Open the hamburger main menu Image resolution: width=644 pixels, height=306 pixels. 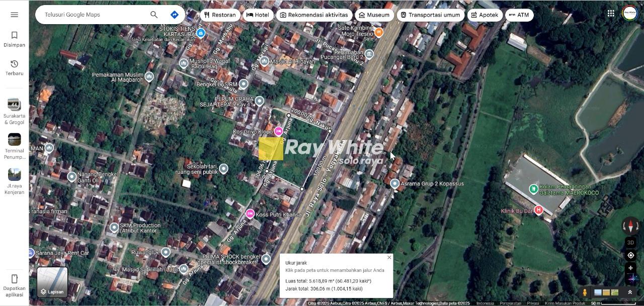pyautogui.click(x=14, y=15)
